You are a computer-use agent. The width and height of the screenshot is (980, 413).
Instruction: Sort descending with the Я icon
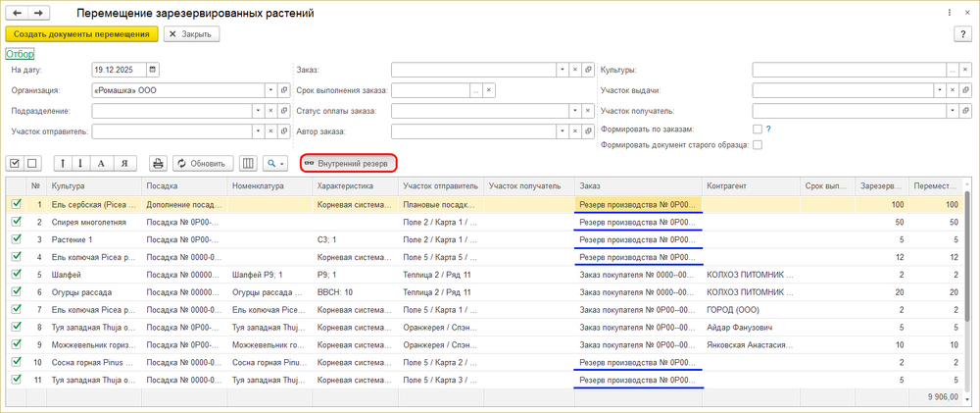coord(123,163)
